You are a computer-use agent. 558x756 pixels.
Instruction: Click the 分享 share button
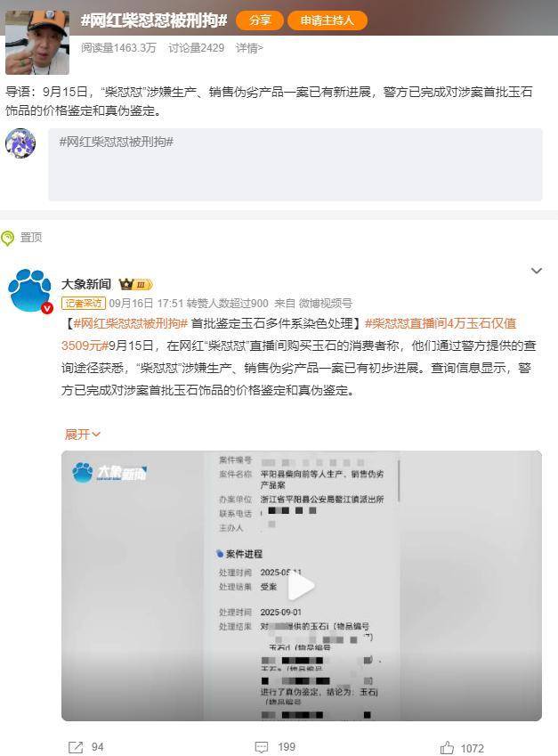click(260, 20)
